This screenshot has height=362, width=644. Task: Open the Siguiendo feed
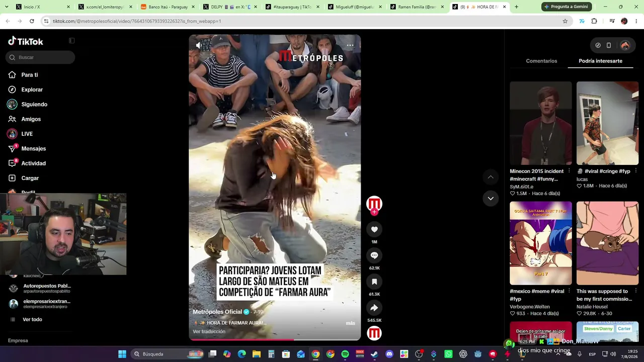point(34,105)
